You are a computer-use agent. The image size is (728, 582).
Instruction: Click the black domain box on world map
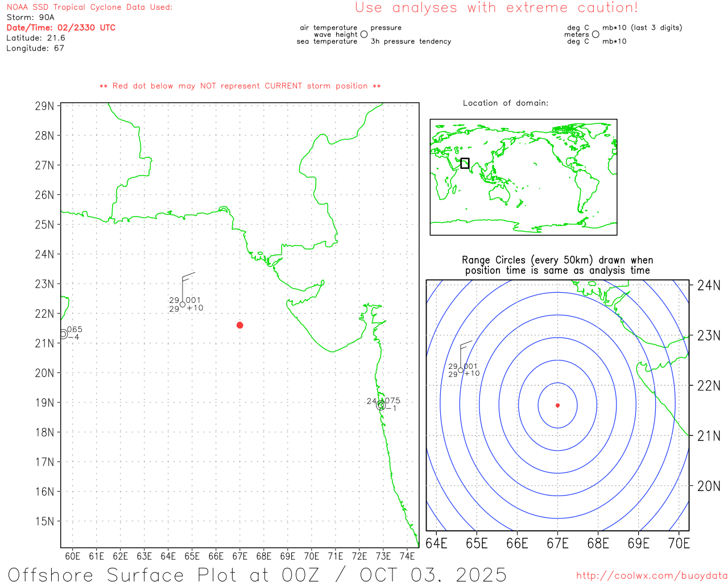(465, 163)
